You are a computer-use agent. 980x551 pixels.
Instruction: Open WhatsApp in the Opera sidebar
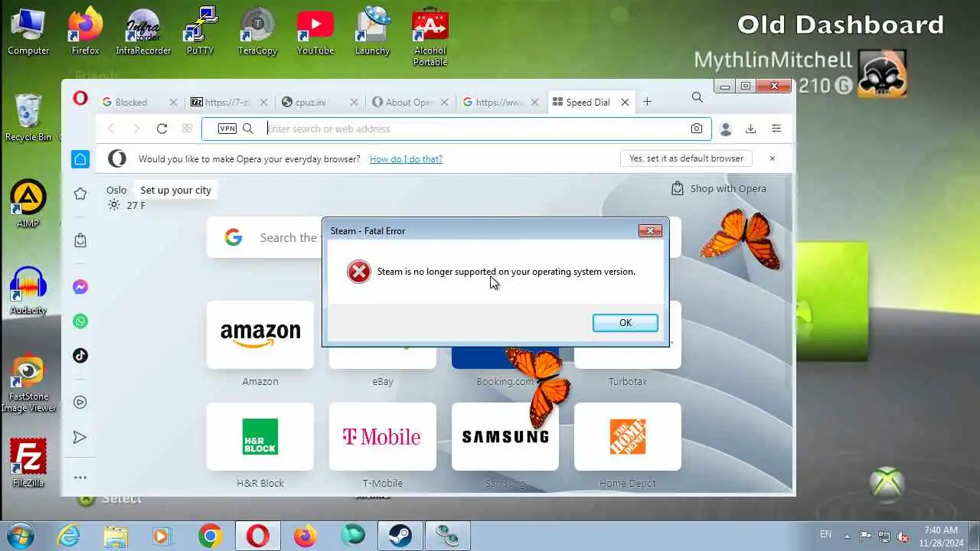click(80, 321)
